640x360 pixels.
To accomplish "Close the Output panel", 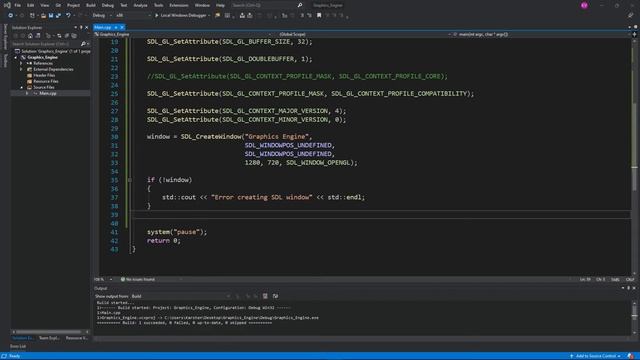I will (634, 288).
